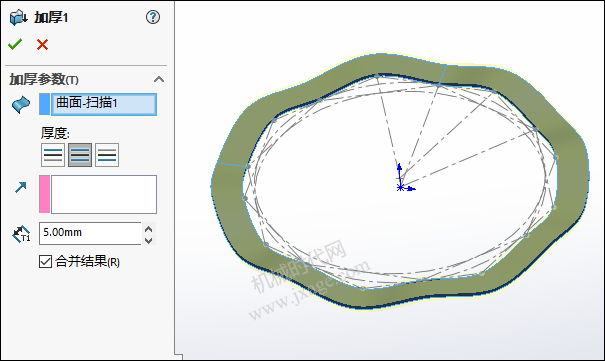Cancel the feature with red X
Image resolution: width=605 pixels, height=361 pixels.
(42, 45)
